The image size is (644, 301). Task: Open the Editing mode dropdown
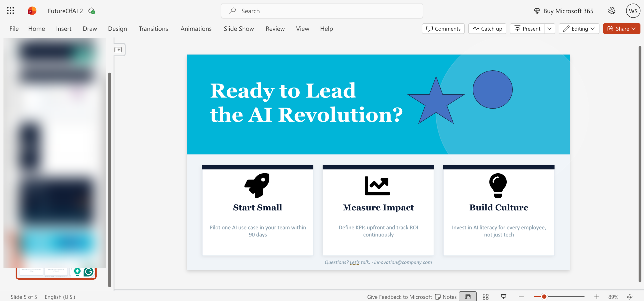tap(579, 29)
